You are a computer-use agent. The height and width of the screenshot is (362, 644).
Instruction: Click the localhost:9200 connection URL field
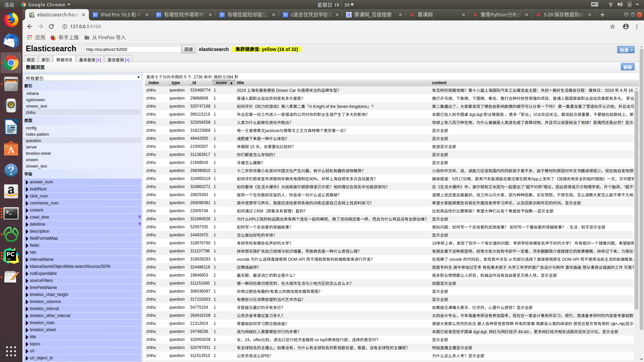[x=132, y=49]
